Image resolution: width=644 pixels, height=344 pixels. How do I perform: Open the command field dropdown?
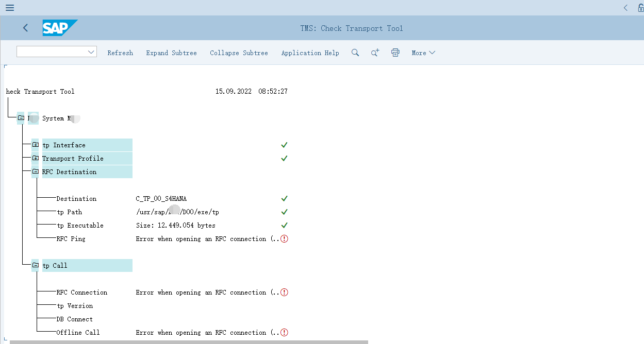[91, 52]
